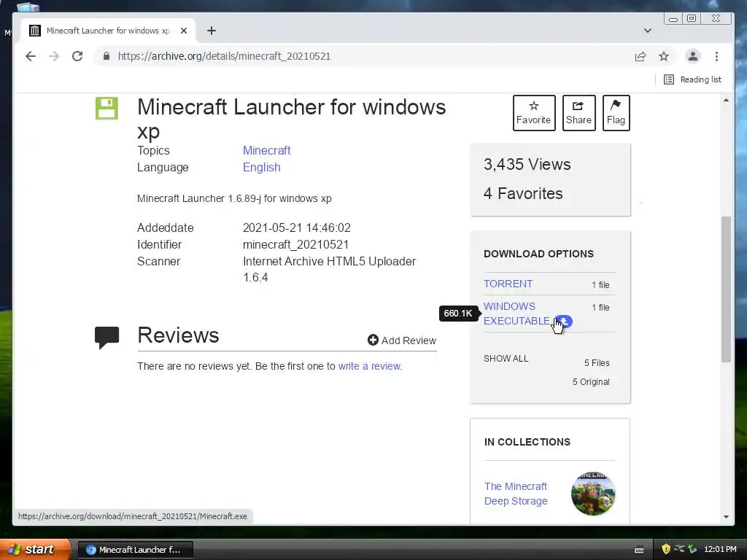Click the blue download arrow icon
This screenshot has height=560, width=747.
tap(564, 321)
